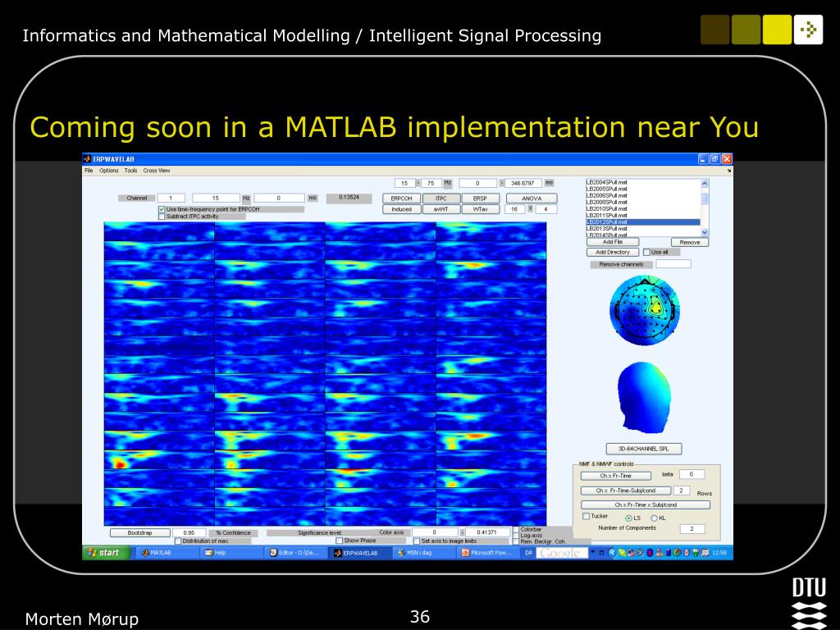Click the upper frequency limit field 75
840x630 pixels.
pos(431,183)
